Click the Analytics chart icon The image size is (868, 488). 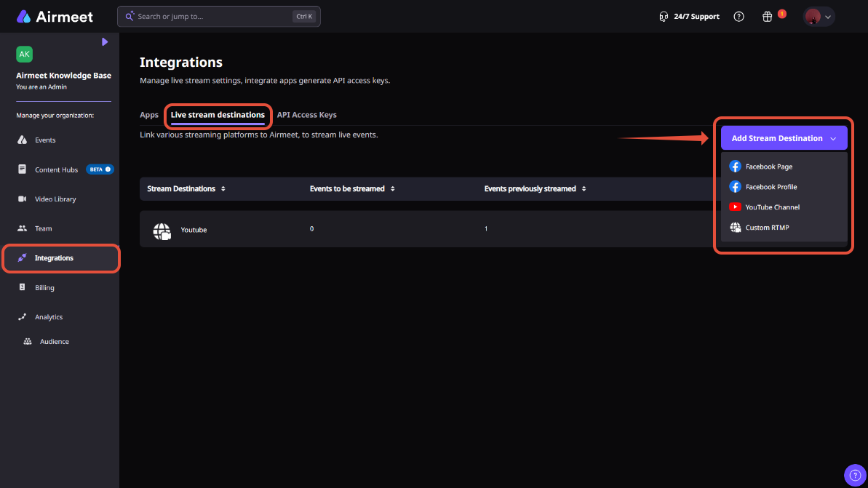(22, 317)
